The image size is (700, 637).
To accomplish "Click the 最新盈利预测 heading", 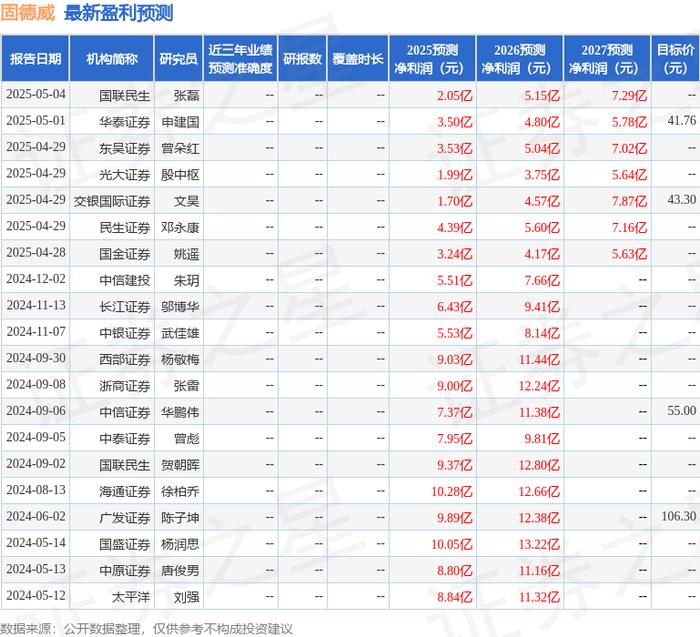I will click(x=118, y=12).
